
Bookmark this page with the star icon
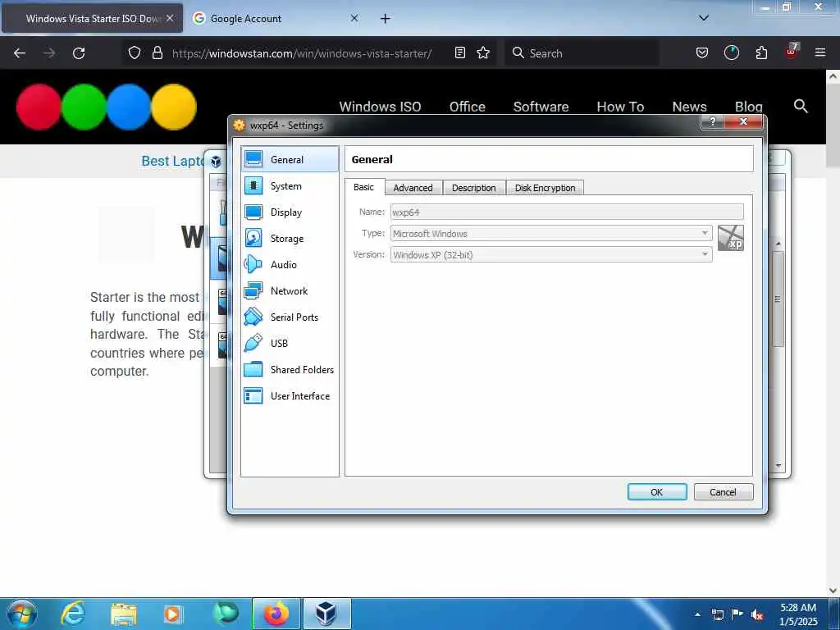tap(483, 52)
